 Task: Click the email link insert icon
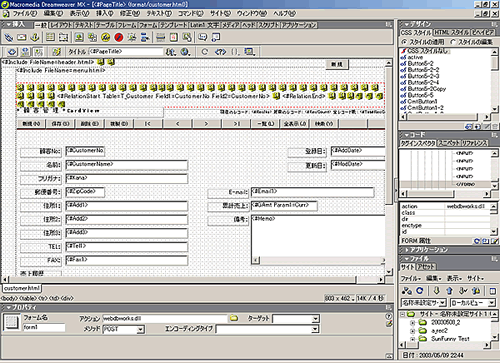[22, 37]
